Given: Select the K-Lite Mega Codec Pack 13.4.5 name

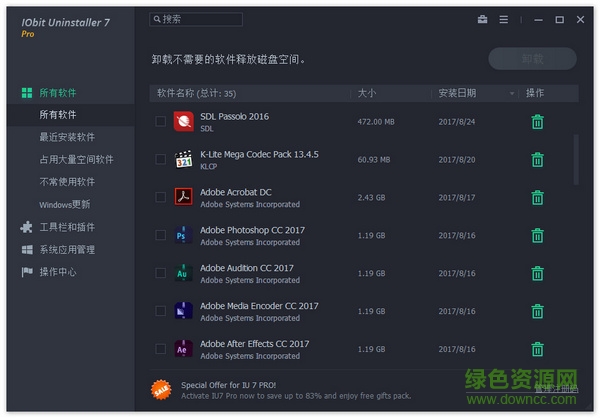Looking at the screenshot, I should pos(259,154).
